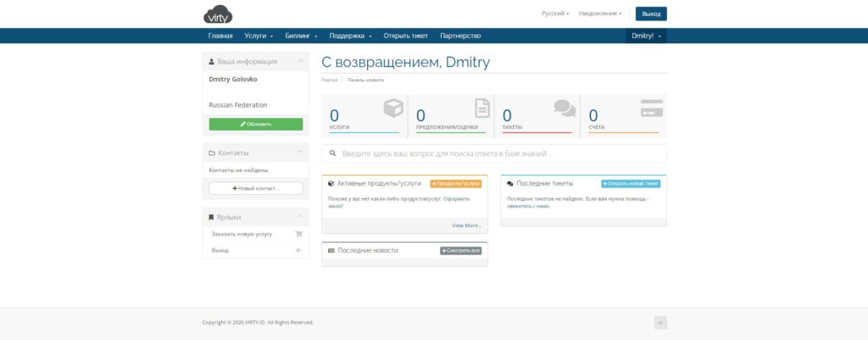Image resolution: width=868 pixels, height=340 pixels.
Task: Click the search magnifier icon
Action: (x=332, y=153)
